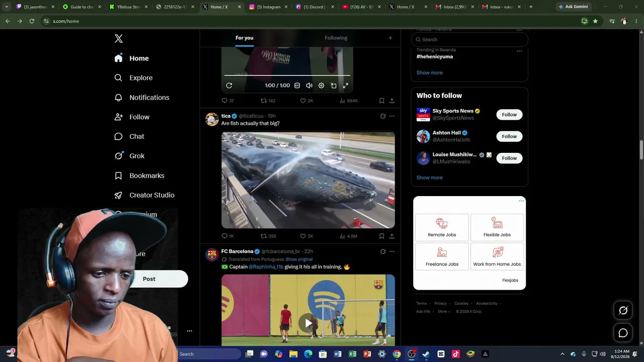Show hidden system tray icons
This screenshot has height=362, width=644.
[562, 354]
